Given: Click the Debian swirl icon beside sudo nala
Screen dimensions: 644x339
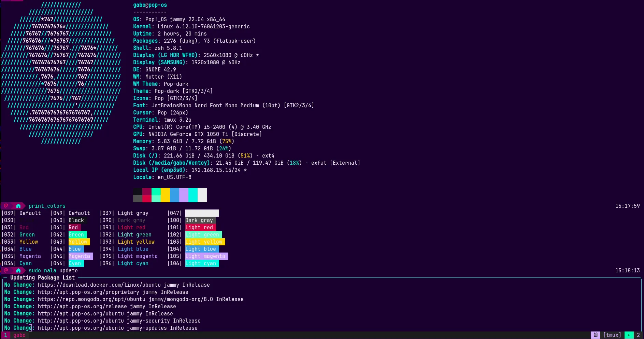Looking at the screenshot, I should [6, 270].
